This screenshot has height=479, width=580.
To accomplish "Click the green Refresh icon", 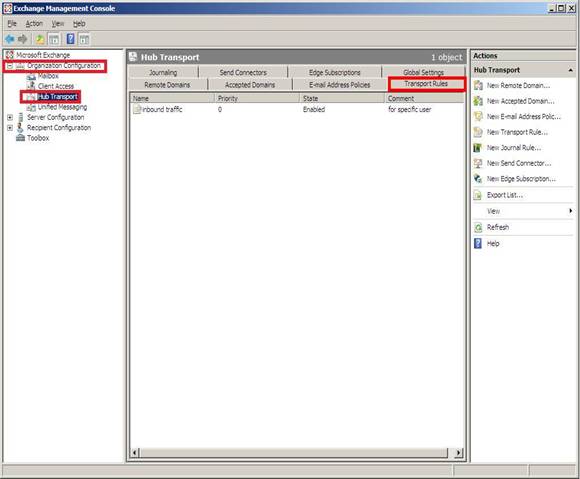I will [x=478, y=227].
